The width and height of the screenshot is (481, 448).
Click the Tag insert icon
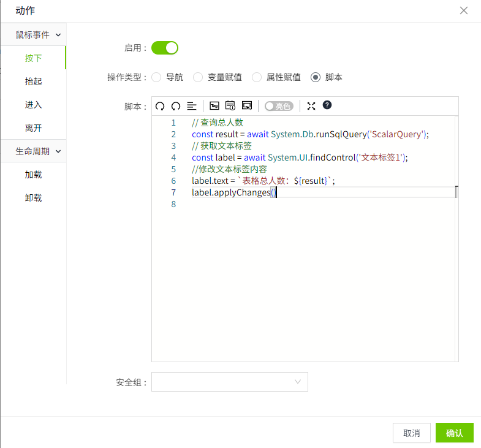(214, 106)
